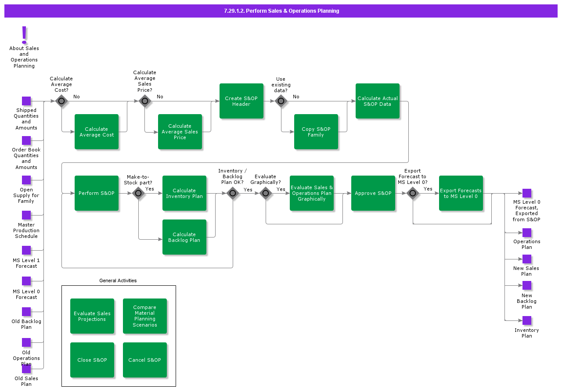The image size is (562, 392).
Task: Click the Create S&OP Header step
Action: [241, 101]
